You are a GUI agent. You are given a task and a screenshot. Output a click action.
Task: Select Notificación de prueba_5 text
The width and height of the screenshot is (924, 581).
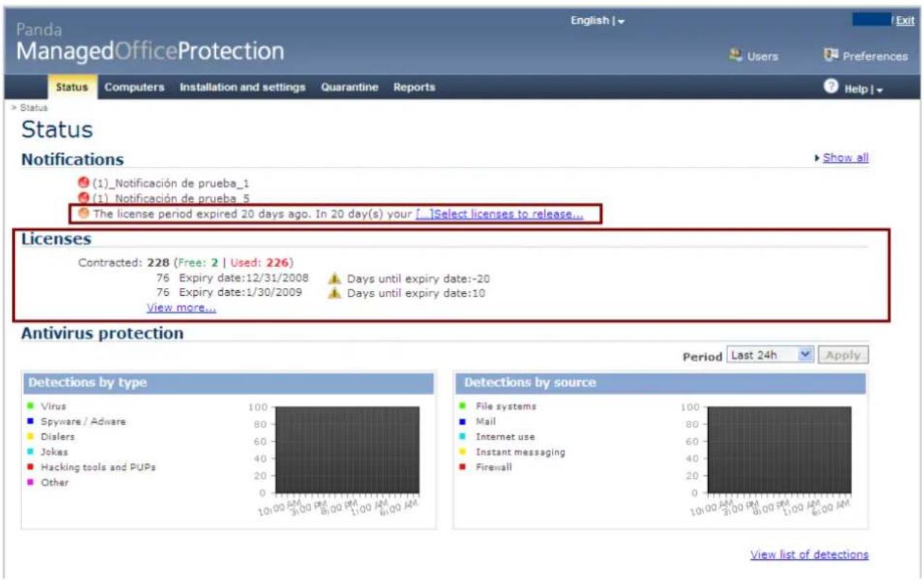[170, 197]
